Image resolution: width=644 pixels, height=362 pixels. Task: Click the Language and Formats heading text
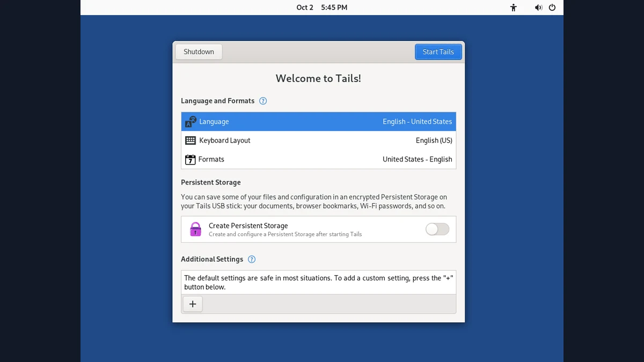tap(218, 101)
